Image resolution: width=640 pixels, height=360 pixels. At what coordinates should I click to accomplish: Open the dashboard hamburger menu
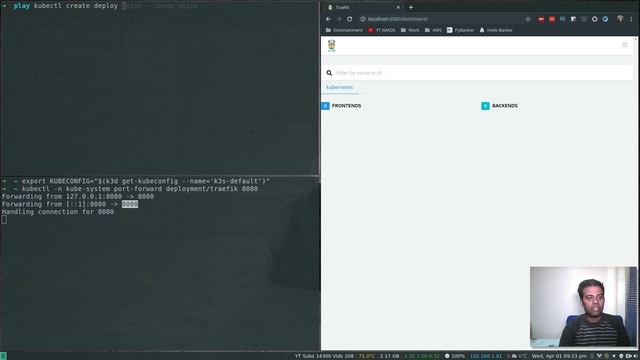point(624,45)
